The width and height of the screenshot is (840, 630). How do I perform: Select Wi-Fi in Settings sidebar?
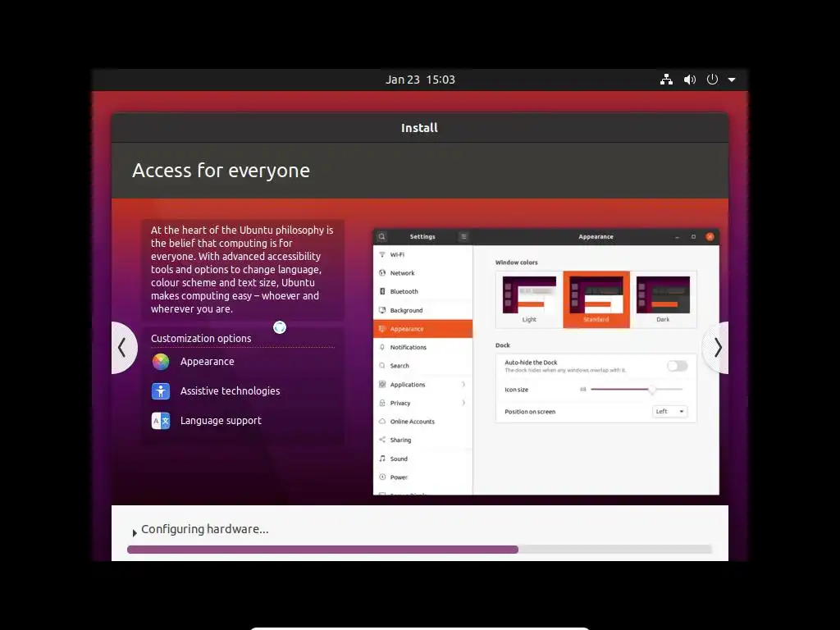[422, 254]
